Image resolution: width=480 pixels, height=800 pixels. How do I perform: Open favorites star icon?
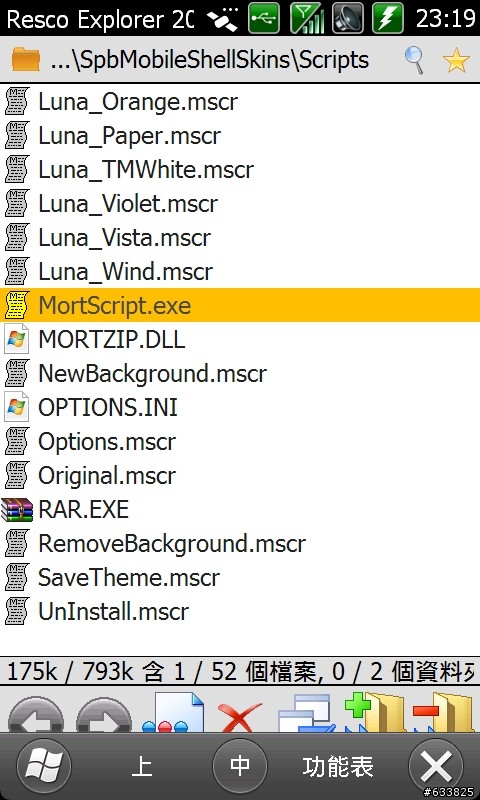click(456, 61)
